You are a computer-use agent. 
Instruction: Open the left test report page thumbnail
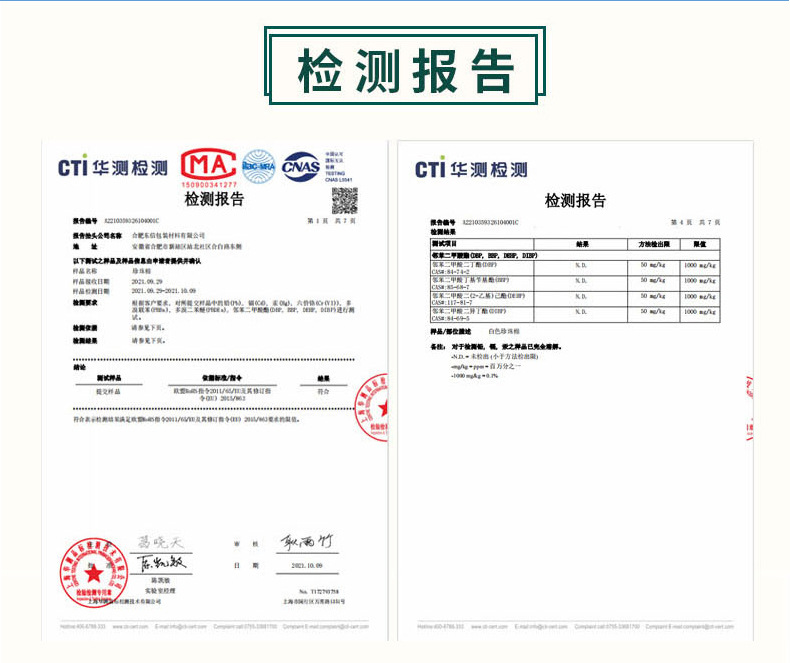click(x=214, y=390)
